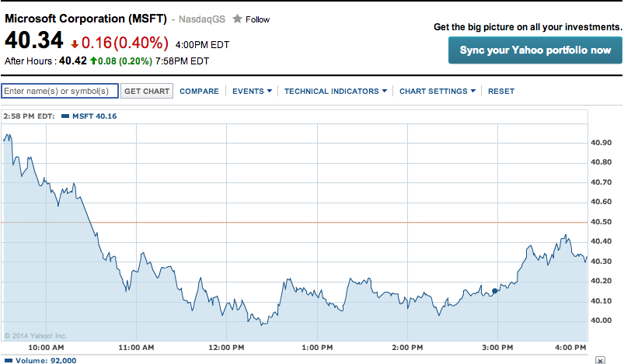Click 'Get the big picture' promo text
The height and width of the screenshot is (364, 624).
[x=528, y=27]
